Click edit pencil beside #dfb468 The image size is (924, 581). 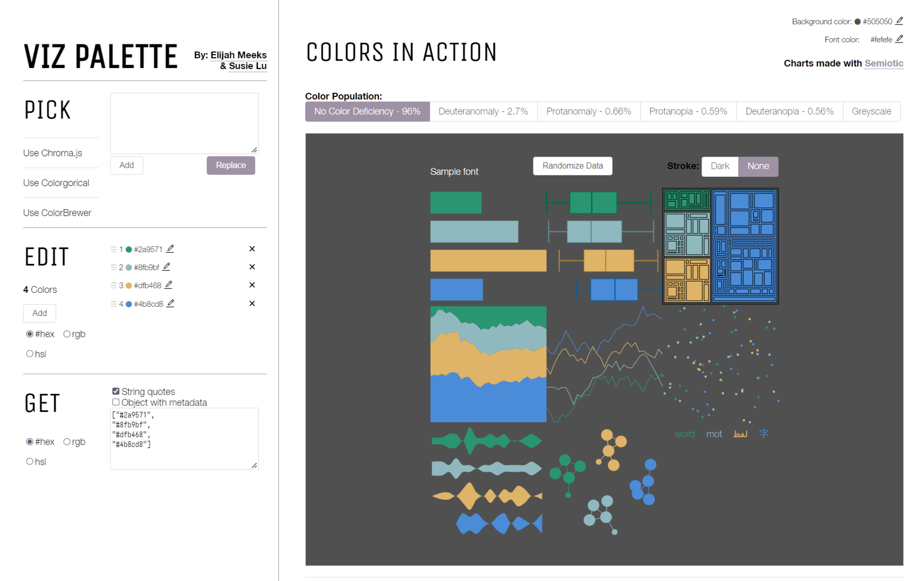[168, 285]
